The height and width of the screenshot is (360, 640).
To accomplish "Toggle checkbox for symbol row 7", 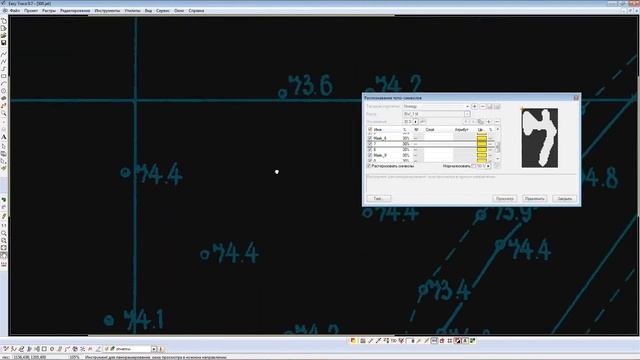I will (370, 144).
